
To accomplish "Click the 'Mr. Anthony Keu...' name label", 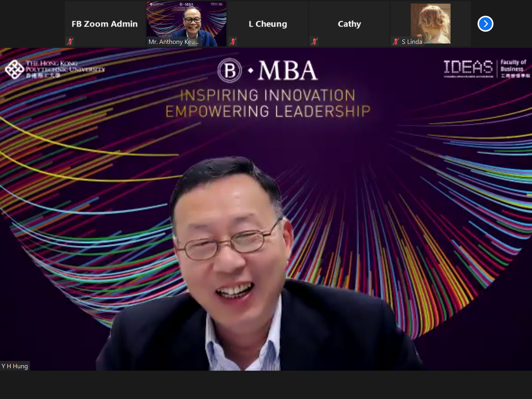I will pos(173,42).
